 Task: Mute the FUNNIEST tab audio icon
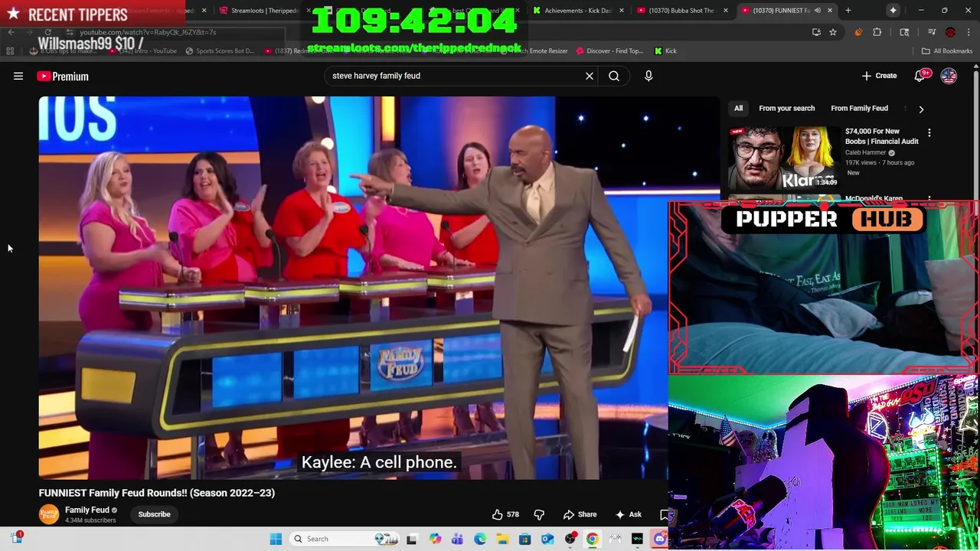click(x=818, y=11)
